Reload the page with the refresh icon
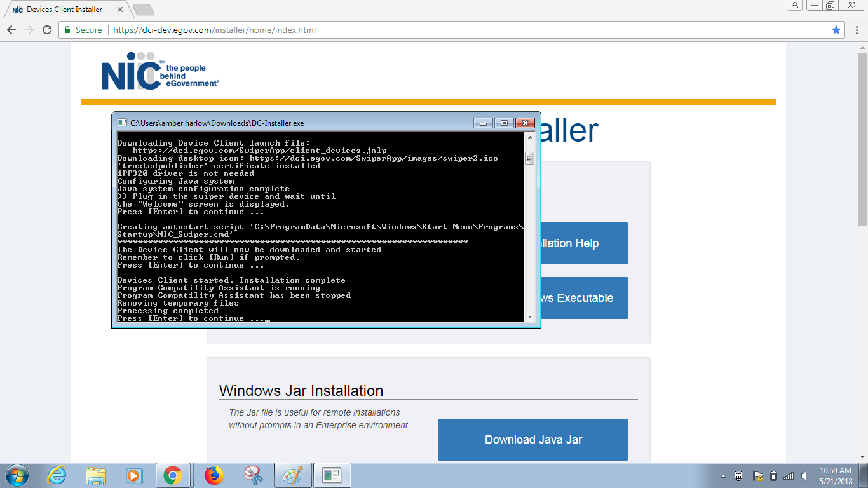Viewport: 868px width, 488px height. coord(47,30)
